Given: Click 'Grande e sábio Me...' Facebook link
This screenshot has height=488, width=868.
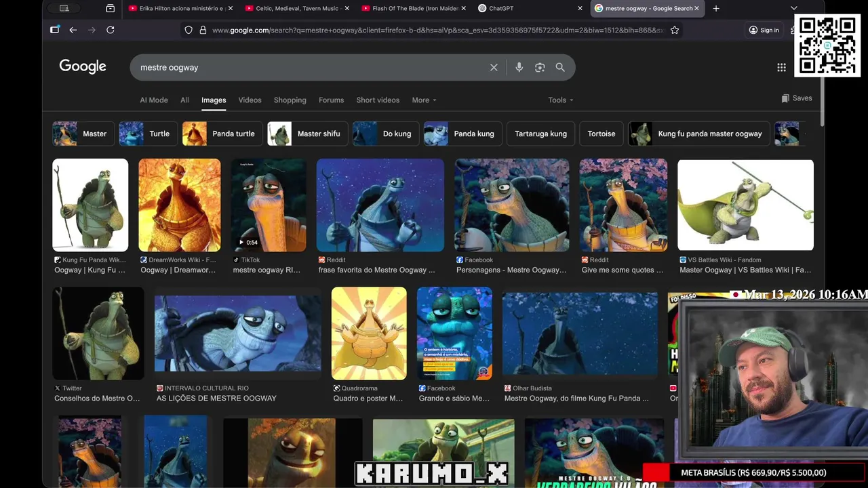Looking at the screenshot, I should 454,399.
